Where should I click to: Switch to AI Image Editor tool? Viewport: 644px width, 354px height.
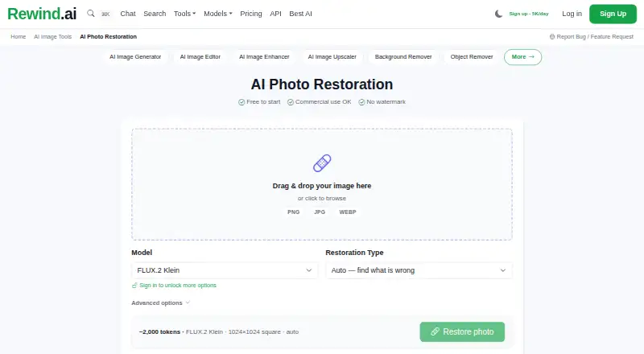200,56
